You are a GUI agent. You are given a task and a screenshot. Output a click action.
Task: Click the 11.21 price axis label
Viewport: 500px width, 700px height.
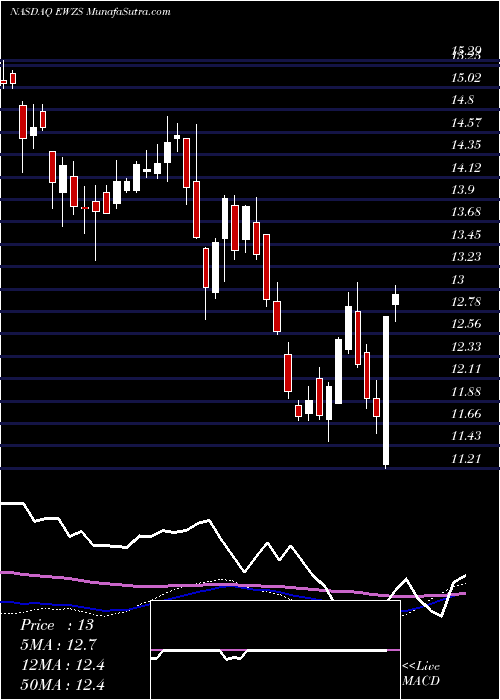point(467,458)
